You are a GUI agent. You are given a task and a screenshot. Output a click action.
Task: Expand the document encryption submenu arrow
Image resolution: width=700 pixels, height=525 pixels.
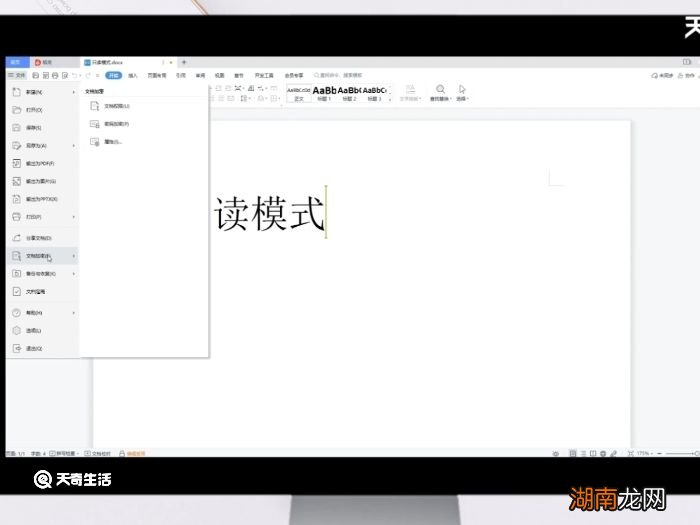tap(74, 256)
